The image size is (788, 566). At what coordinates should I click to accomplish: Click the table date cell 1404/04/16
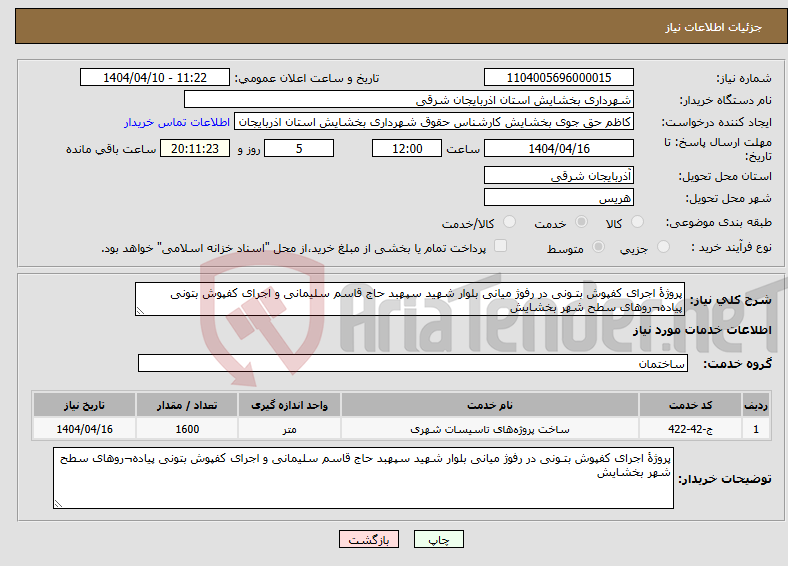pyautogui.click(x=84, y=429)
